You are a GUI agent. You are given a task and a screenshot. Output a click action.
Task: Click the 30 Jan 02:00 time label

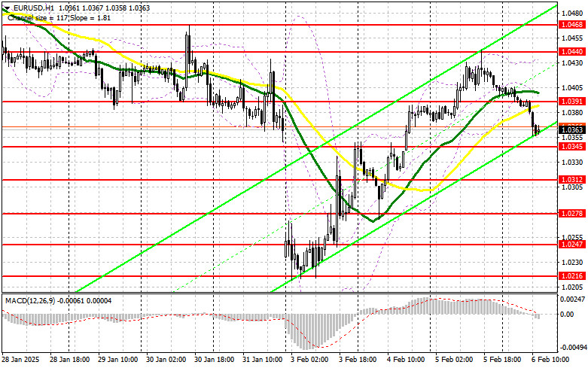click(166, 360)
